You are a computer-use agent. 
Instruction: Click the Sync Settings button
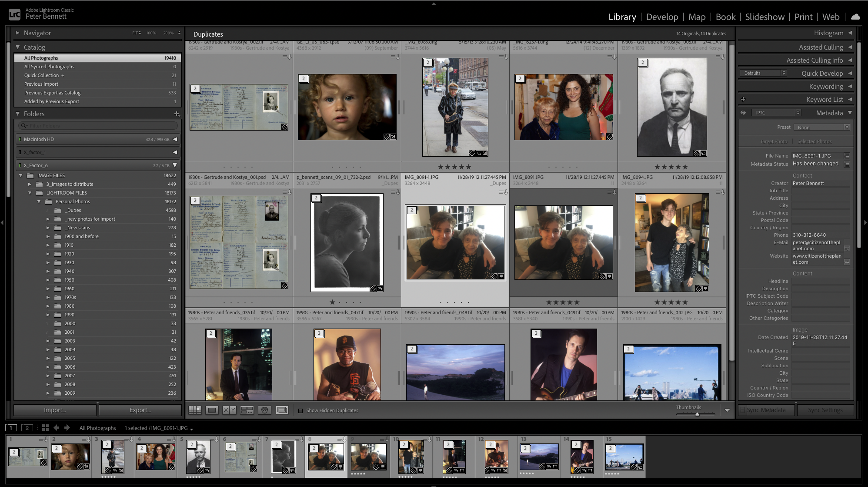point(825,410)
